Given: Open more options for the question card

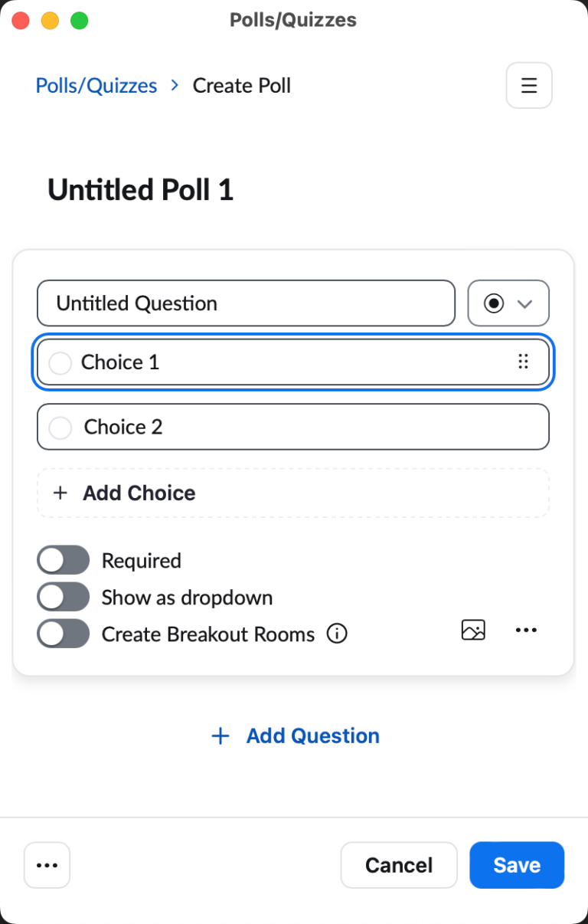Looking at the screenshot, I should coord(526,630).
